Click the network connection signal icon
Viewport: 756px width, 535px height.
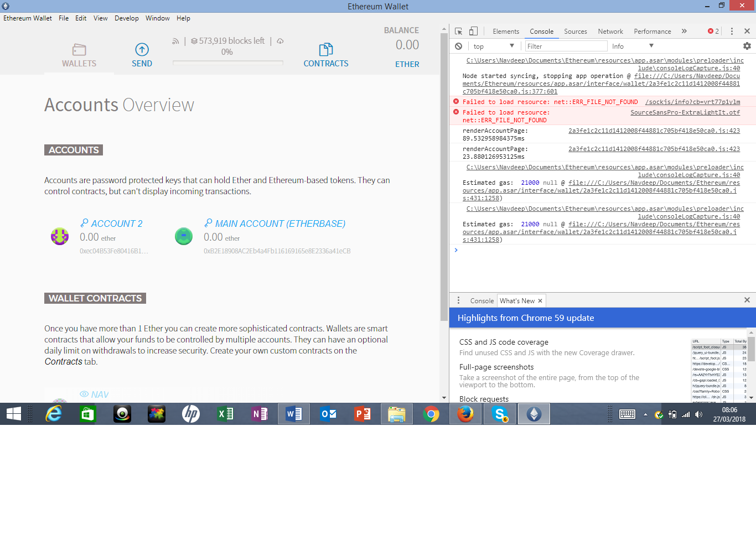pyautogui.click(x=176, y=40)
